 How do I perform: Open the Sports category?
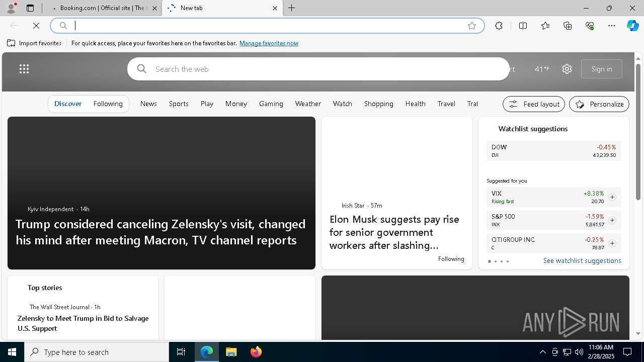click(179, 104)
